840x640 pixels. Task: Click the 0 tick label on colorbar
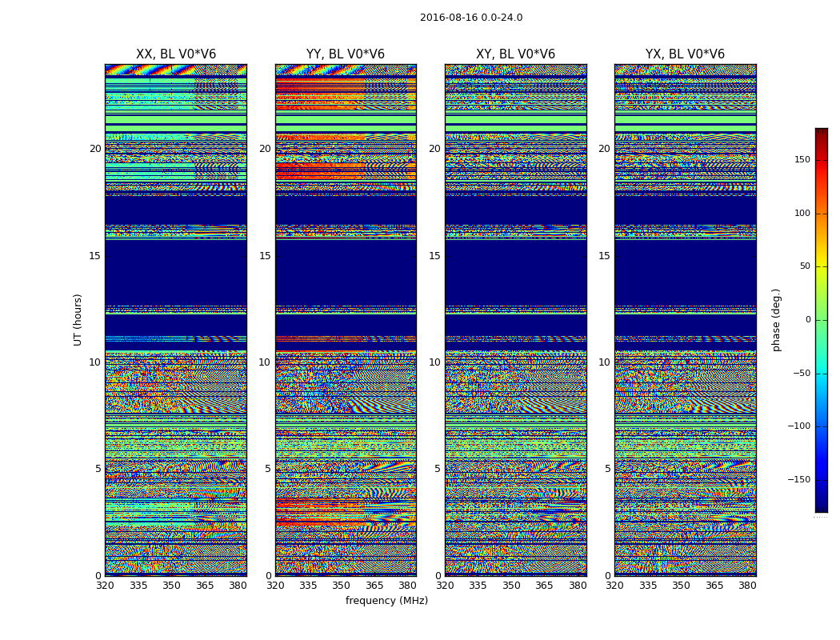pos(808,320)
